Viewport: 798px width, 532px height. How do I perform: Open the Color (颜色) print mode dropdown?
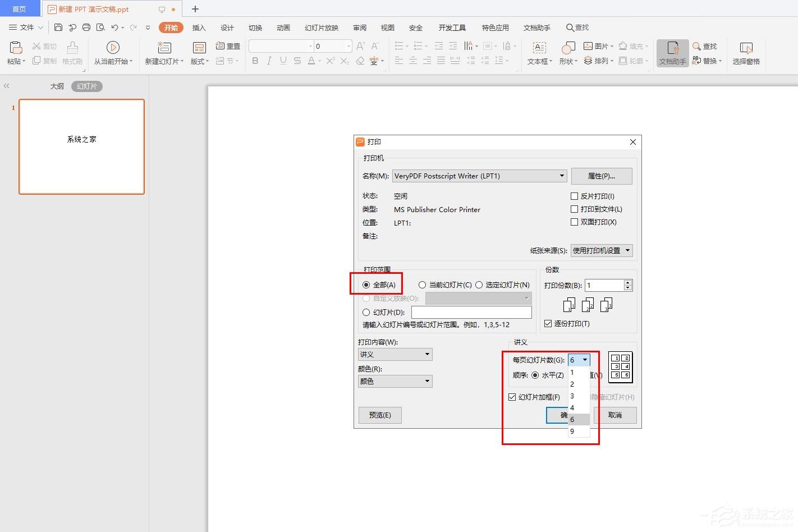(x=395, y=382)
